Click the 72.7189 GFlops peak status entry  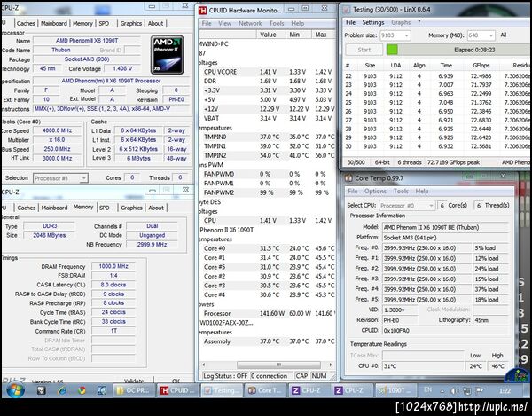(453, 162)
